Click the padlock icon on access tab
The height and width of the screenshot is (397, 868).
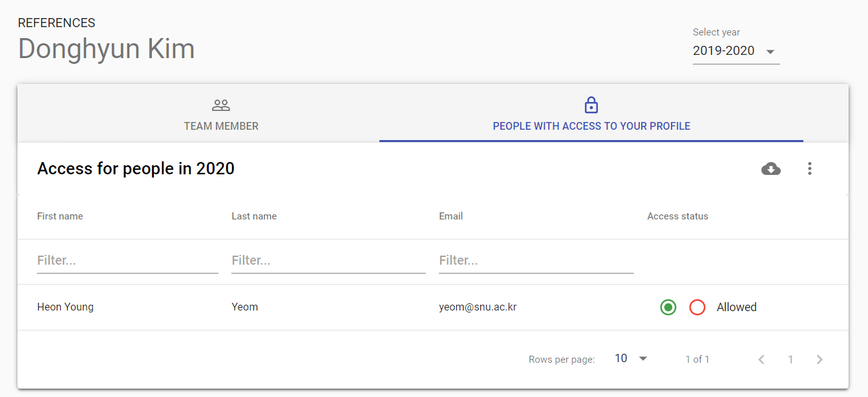tap(591, 105)
